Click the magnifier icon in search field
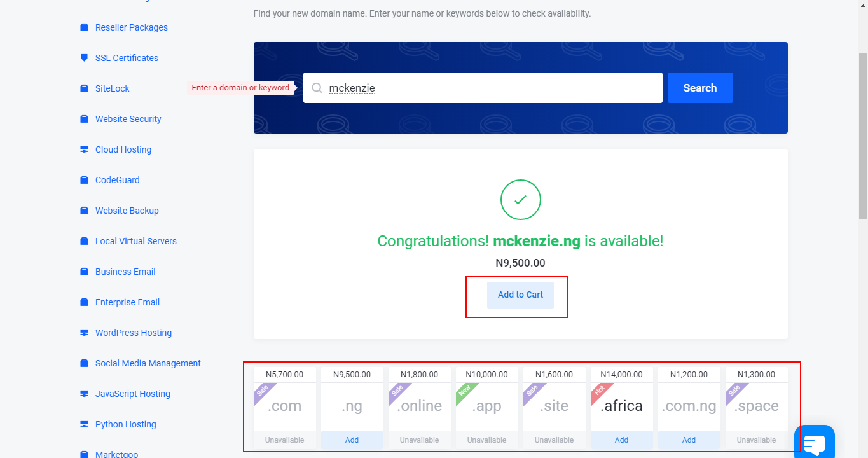The width and height of the screenshot is (868, 458). 317,88
